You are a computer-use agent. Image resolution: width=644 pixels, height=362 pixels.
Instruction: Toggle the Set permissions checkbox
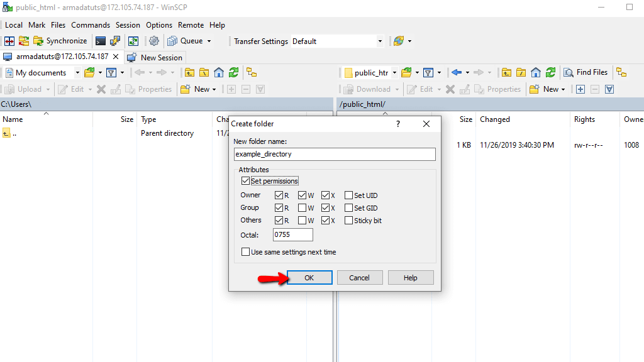(246, 181)
